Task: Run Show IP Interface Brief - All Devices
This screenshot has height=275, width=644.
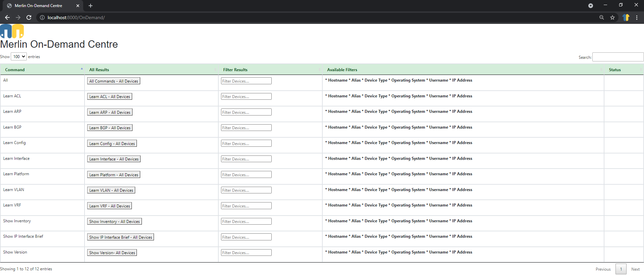Action: pos(120,237)
